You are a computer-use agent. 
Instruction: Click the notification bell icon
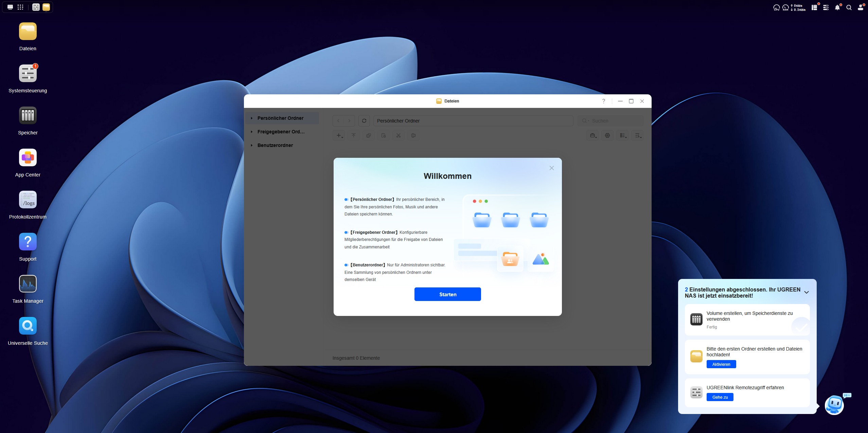click(837, 7)
